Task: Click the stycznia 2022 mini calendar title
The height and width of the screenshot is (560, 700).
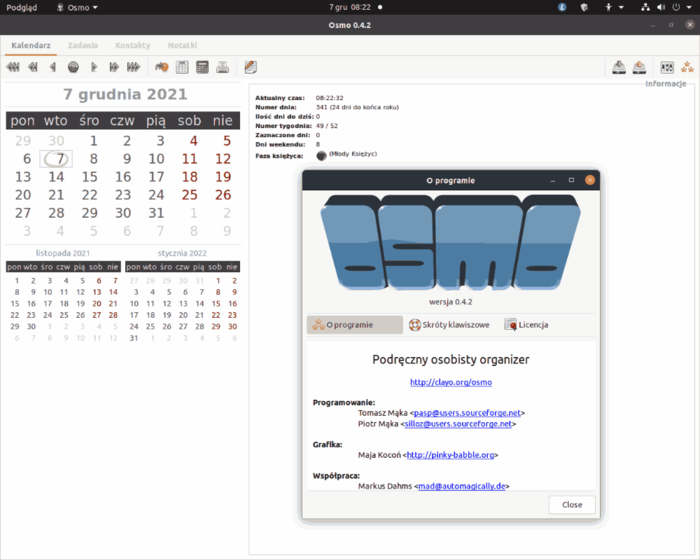Action: [x=182, y=253]
